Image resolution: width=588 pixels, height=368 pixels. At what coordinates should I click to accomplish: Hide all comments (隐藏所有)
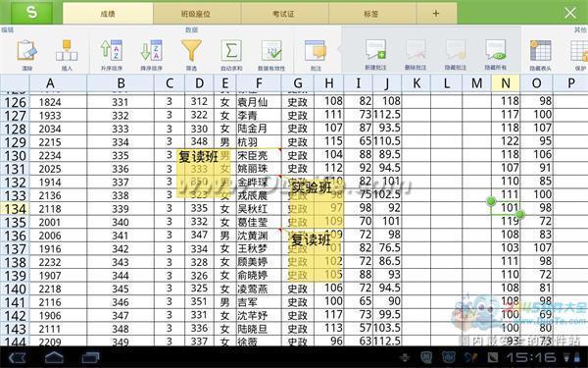pos(495,55)
